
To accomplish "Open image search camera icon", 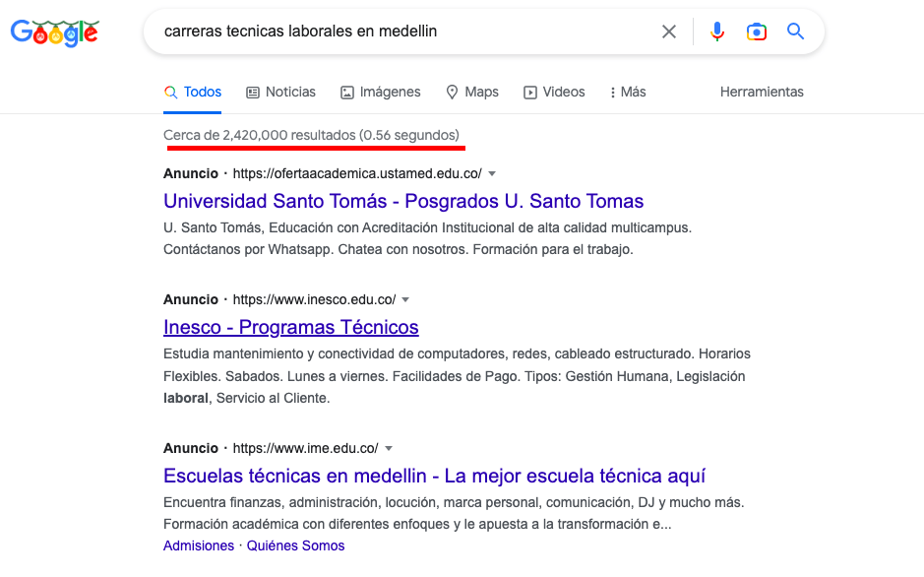I will pyautogui.click(x=757, y=32).
